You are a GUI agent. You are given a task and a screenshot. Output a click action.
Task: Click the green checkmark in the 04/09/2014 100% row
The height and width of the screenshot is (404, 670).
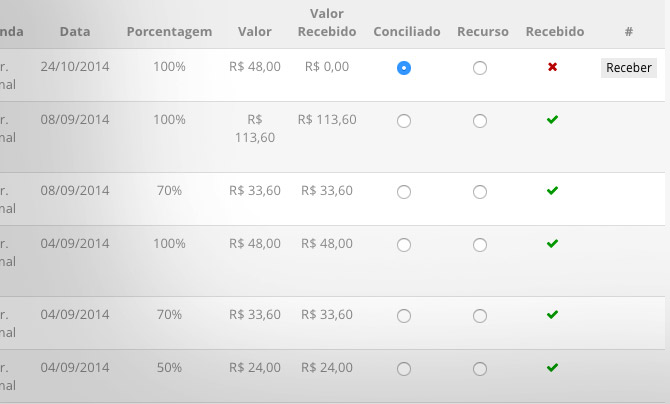552,244
